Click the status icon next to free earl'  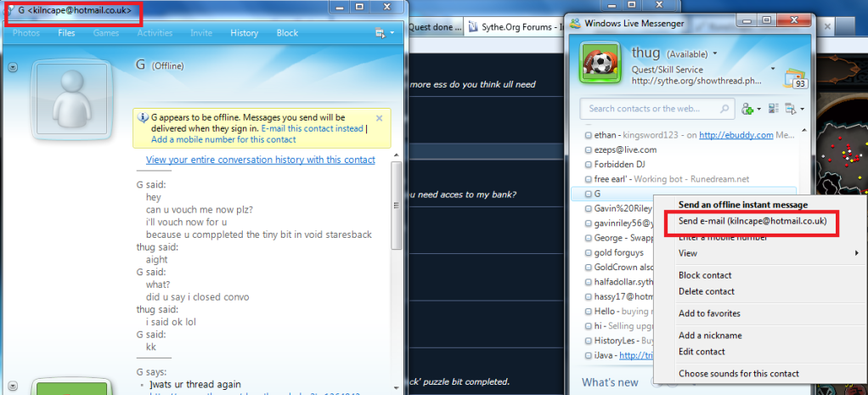pos(589,179)
